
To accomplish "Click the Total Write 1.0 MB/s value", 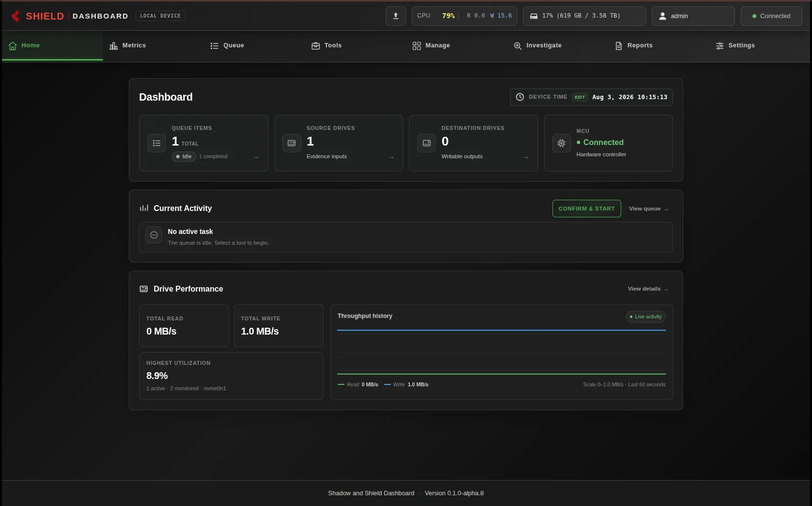I will coord(260,332).
